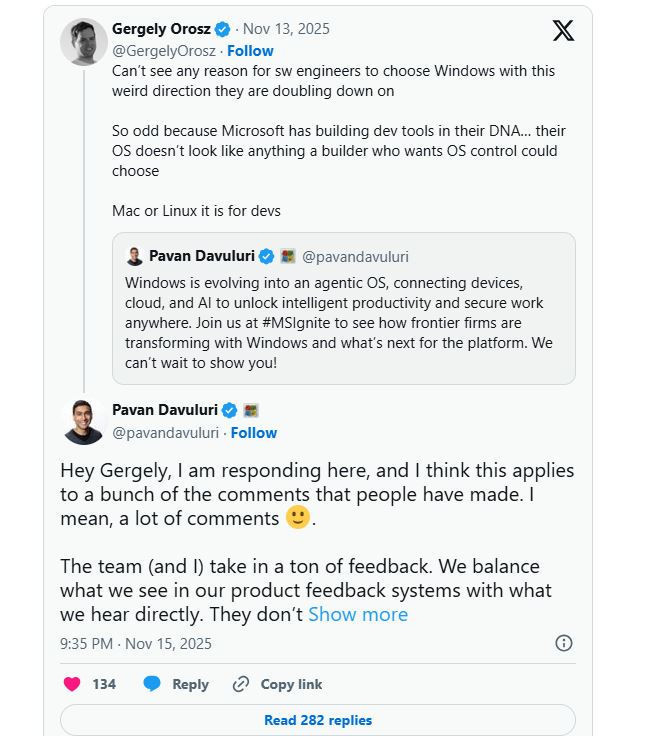
Task: Click the Reply text label
Action: (190, 684)
